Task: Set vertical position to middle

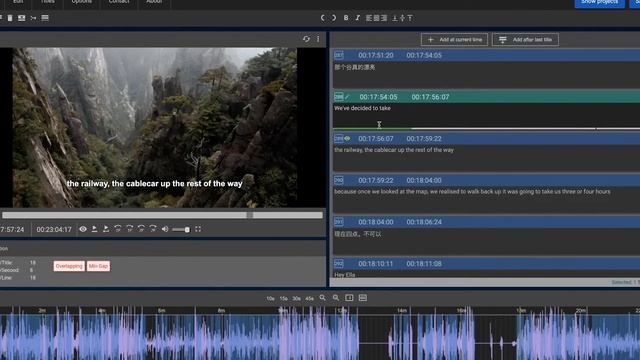Action: pyautogui.click(x=402, y=18)
